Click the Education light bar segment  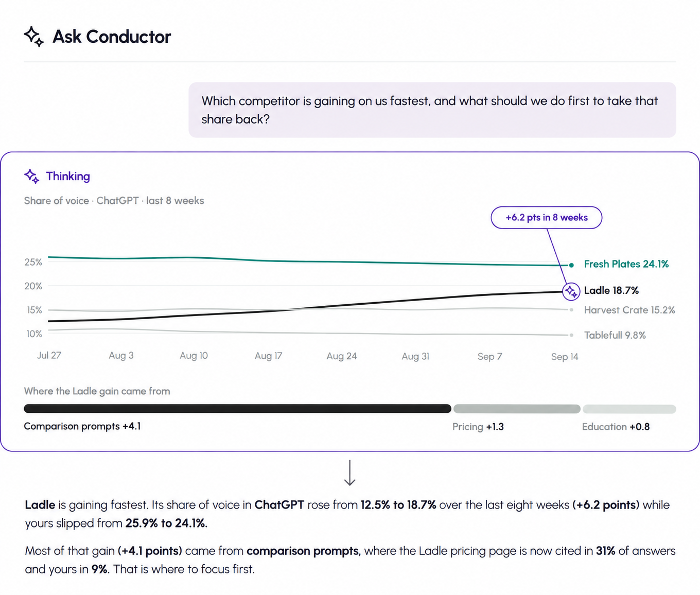[629, 409]
